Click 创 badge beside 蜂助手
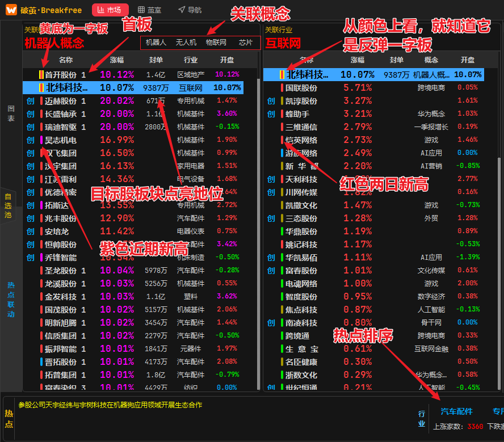Viewport: 504px width, 442px height. (271, 114)
